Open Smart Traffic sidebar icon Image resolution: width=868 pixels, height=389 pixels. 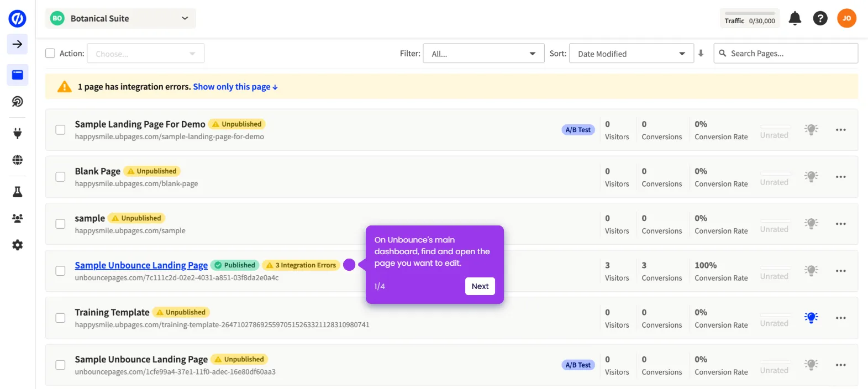coord(18,102)
